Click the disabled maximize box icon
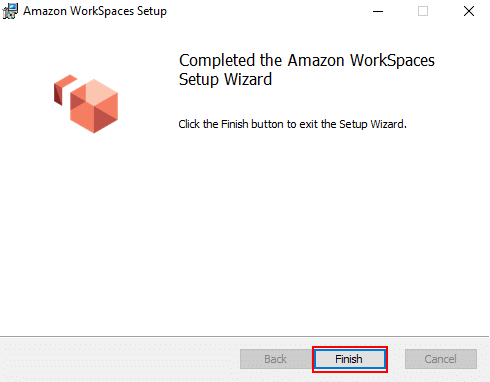 pyautogui.click(x=423, y=11)
